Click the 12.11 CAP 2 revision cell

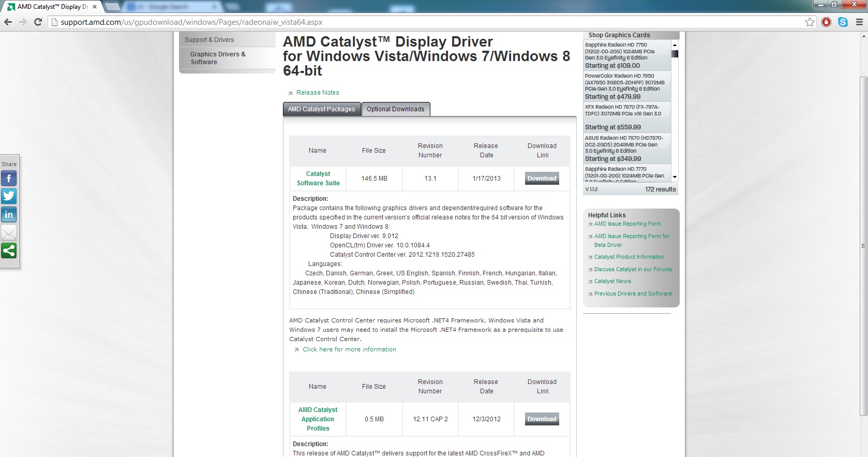coord(430,419)
